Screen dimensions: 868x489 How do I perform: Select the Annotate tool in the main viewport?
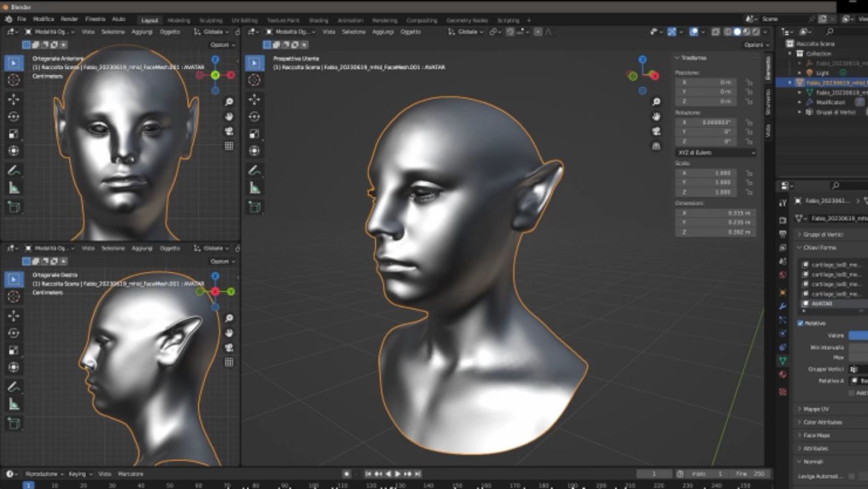(x=254, y=170)
